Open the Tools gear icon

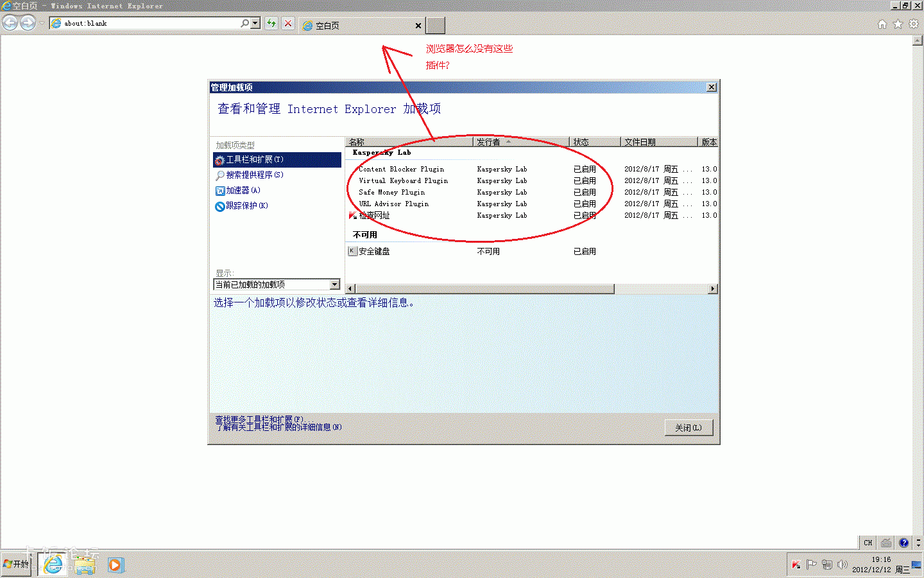coord(914,24)
